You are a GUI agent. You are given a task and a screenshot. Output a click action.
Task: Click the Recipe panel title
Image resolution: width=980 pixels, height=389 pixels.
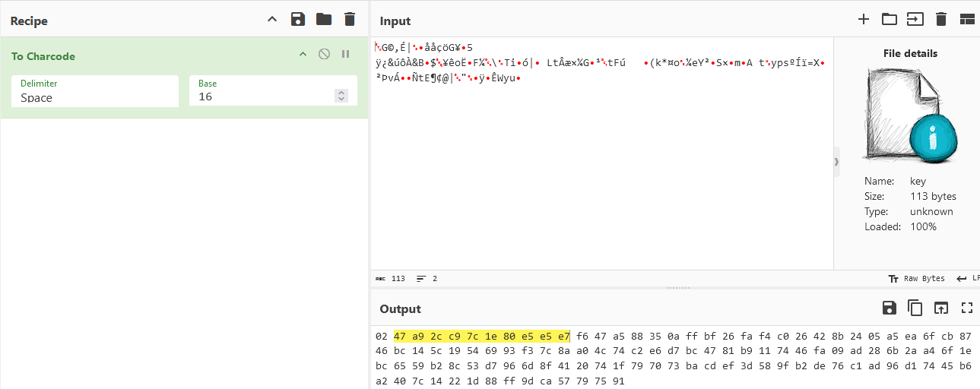(29, 21)
